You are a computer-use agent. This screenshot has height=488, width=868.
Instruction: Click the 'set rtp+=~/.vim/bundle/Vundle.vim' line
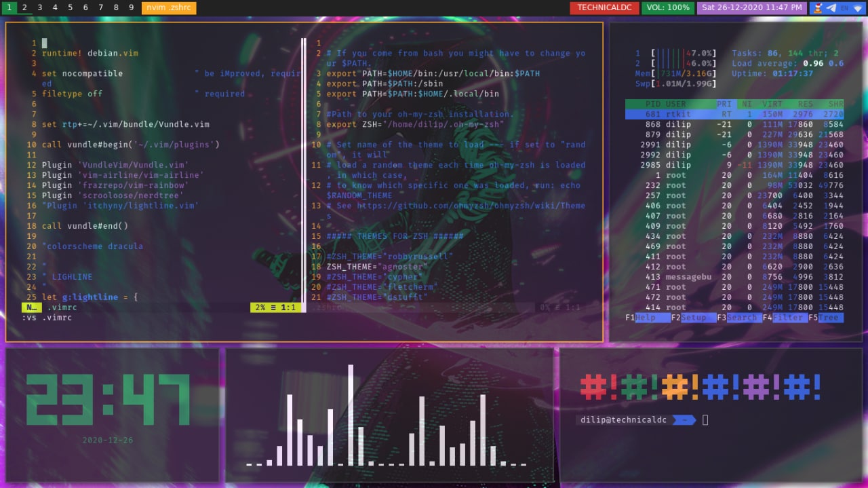click(x=125, y=124)
